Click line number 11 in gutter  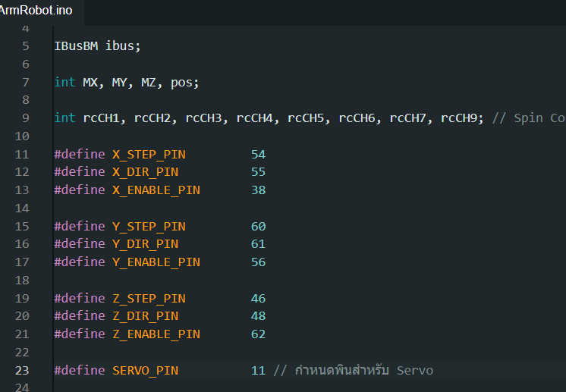tap(22, 155)
